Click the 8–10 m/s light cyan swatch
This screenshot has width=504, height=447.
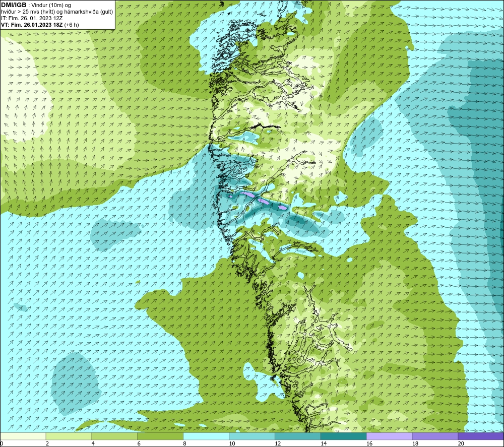[x=206, y=436]
